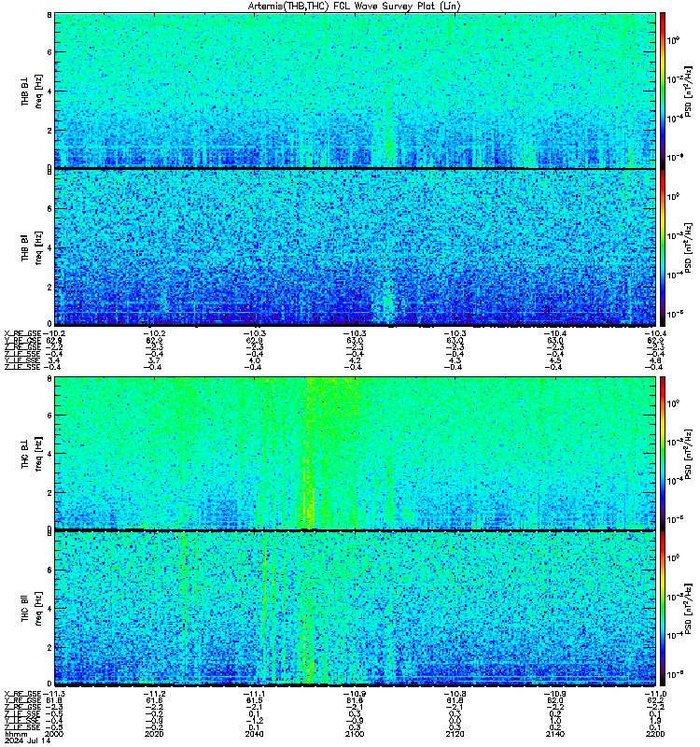Click the X_RE_GSE row label below THC panels
Viewport: 700px width, 747px height.
(x=22, y=694)
